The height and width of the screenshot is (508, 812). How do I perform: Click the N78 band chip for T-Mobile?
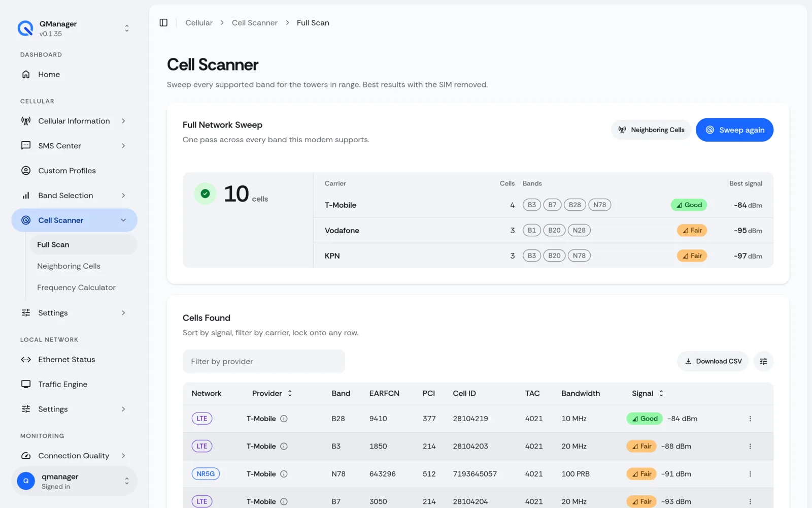[x=600, y=205]
